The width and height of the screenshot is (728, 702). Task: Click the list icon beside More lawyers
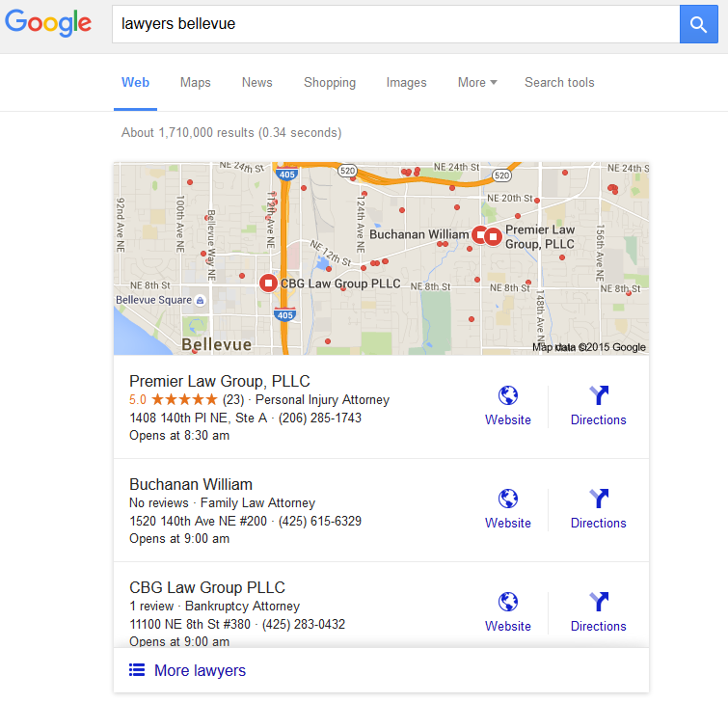click(x=137, y=670)
